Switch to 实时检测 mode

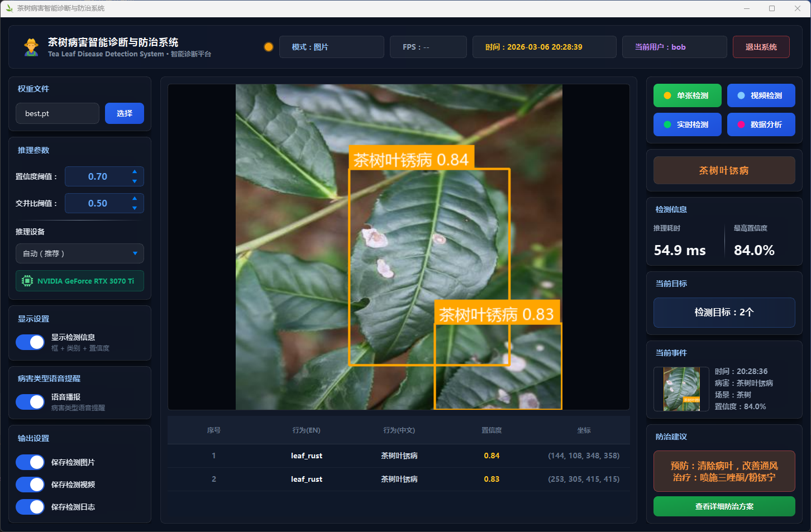[x=687, y=124]
